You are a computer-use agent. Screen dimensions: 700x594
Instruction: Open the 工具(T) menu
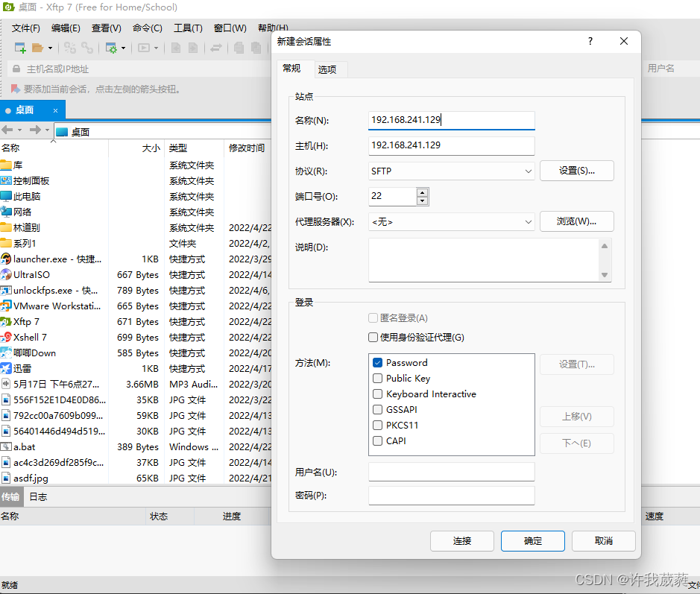(188, 28)
